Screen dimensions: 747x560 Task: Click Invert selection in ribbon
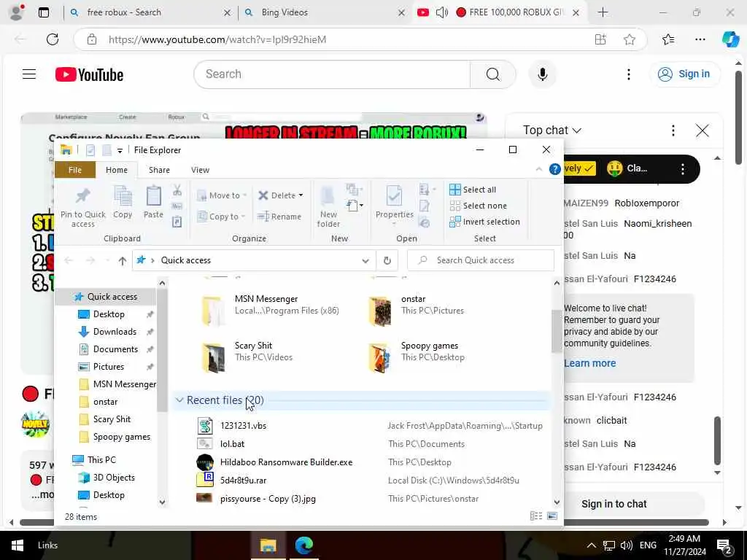click(x=484, y=222)
